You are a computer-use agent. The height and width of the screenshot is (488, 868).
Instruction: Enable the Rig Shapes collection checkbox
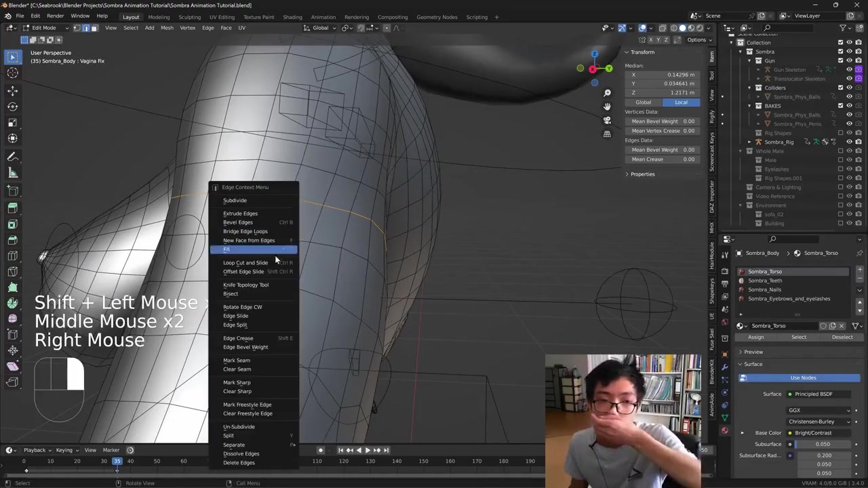point(840,133)
